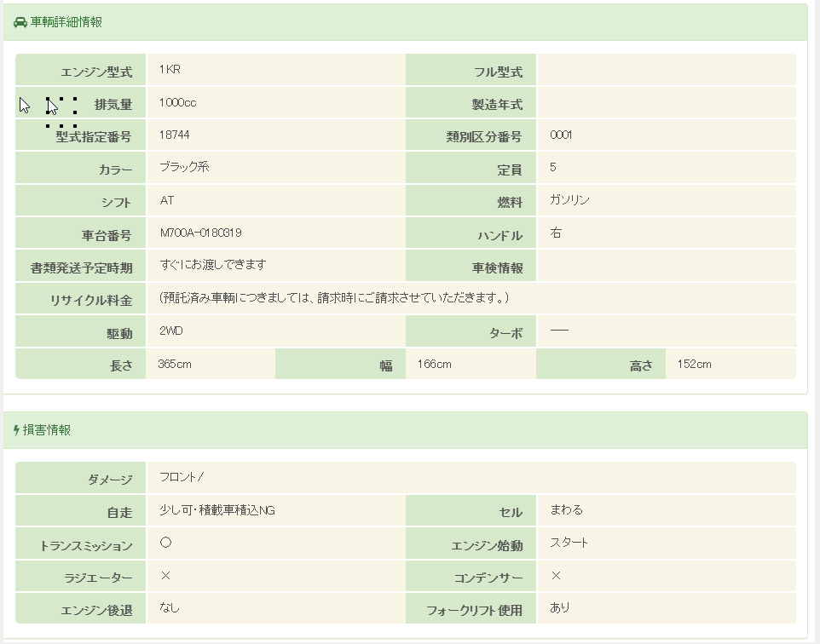This screenshot has width=820, height=644.
Task: Click the 類別区分番号 value 0001
Action: tap(561, 135)
